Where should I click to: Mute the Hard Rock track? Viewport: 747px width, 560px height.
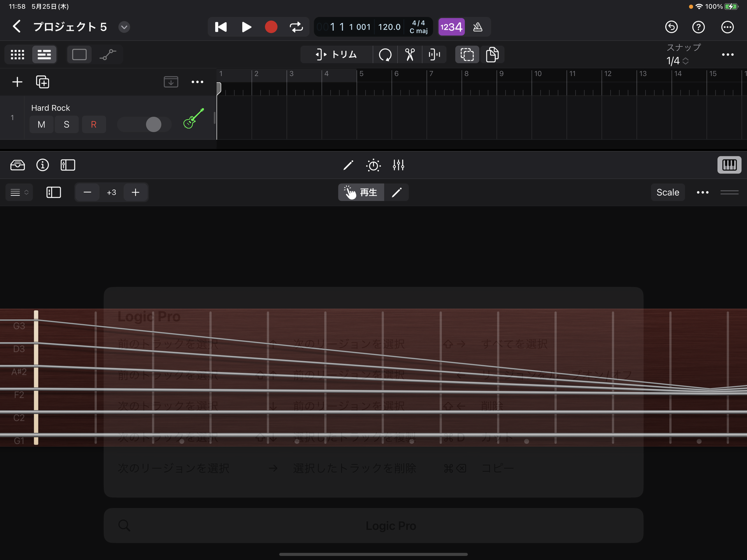tap(41, 125)
